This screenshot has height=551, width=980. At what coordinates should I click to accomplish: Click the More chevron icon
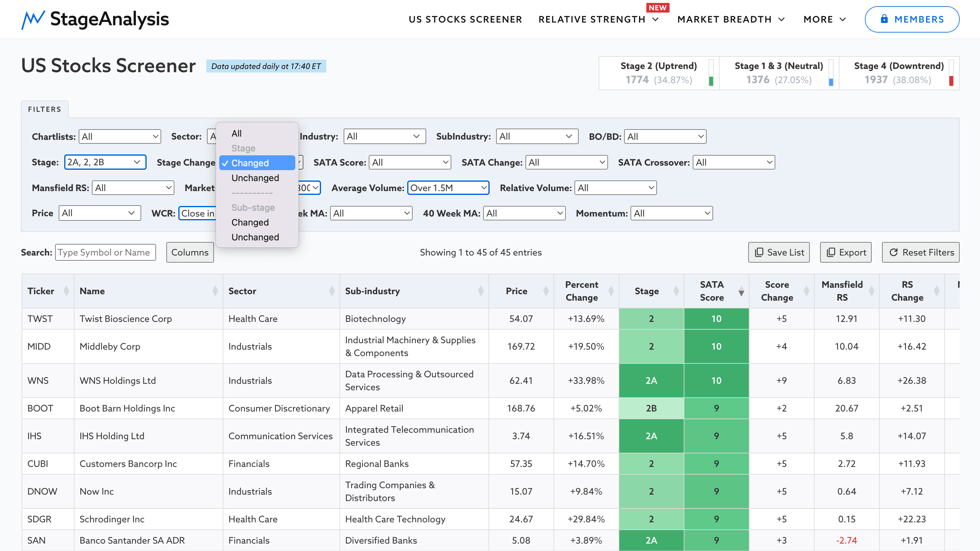coord(843,19)
